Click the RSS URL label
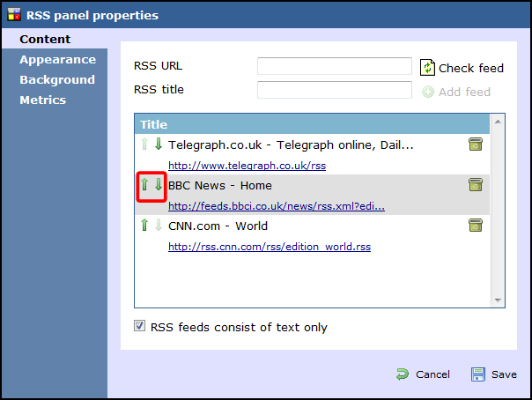Screen dimensions: 532x400 159,66
